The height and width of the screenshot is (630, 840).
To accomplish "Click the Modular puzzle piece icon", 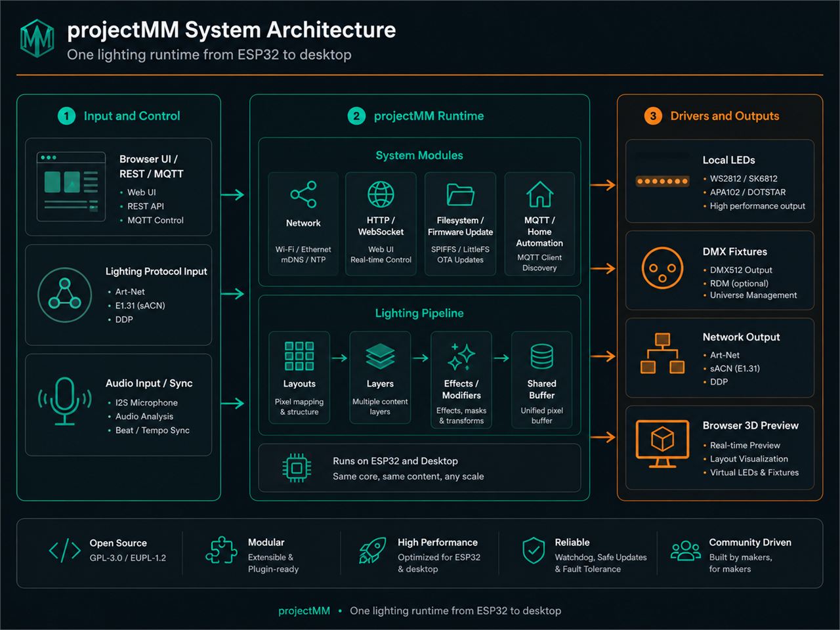I will pyautogui.click(x=222, y=551).
